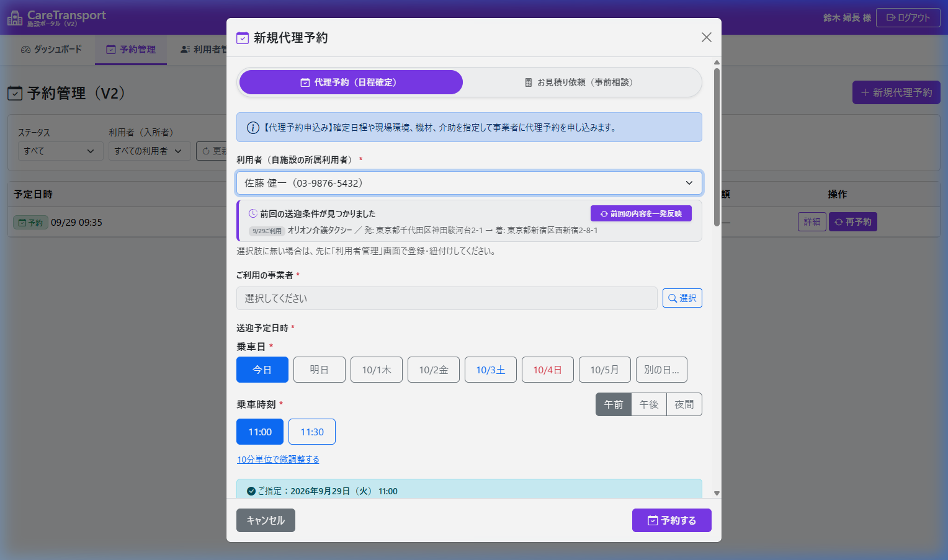Viewport: 948px width, 560px height.
Task: Click the ご利用の事業者 input field
Action: click(x=447, y=298)
